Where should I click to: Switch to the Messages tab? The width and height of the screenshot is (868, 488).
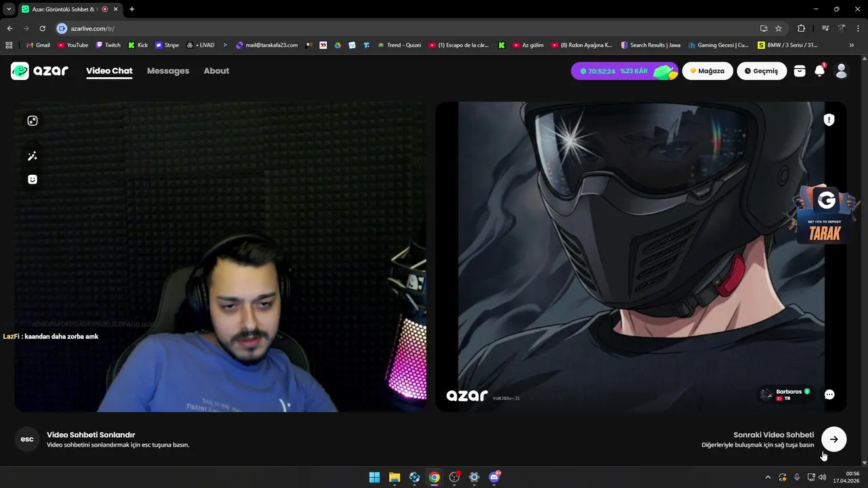point(168,70)
